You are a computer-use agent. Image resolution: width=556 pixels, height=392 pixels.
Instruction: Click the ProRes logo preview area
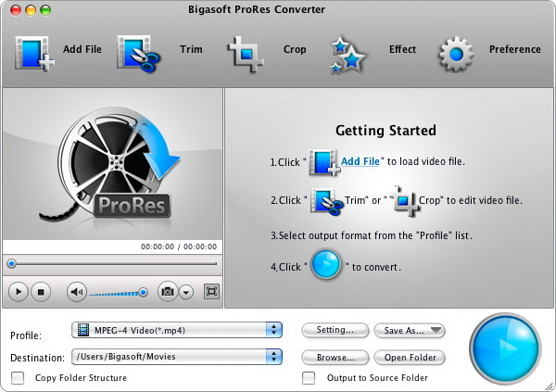pos(112,164)
